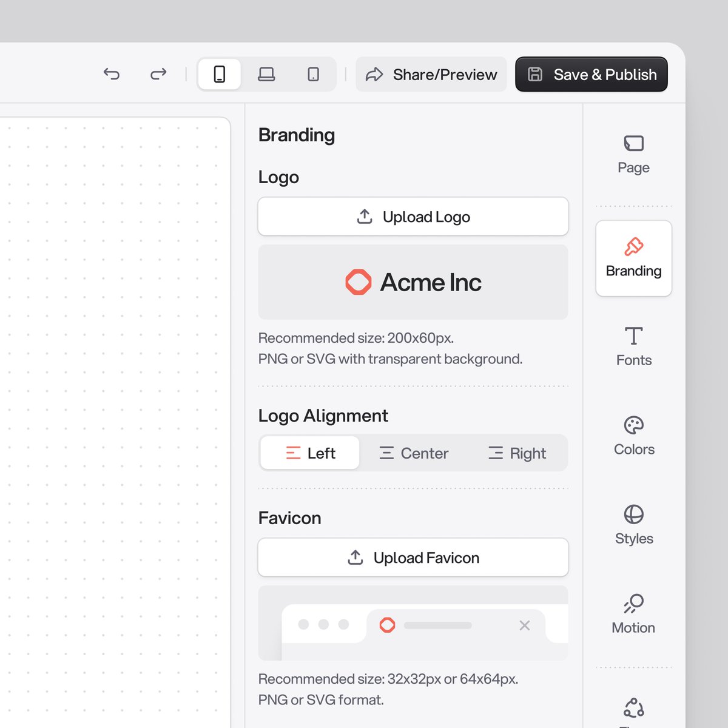The image size is (728, 728).
Task: Click the Upload Favicon button
Action: pos(413,558)
